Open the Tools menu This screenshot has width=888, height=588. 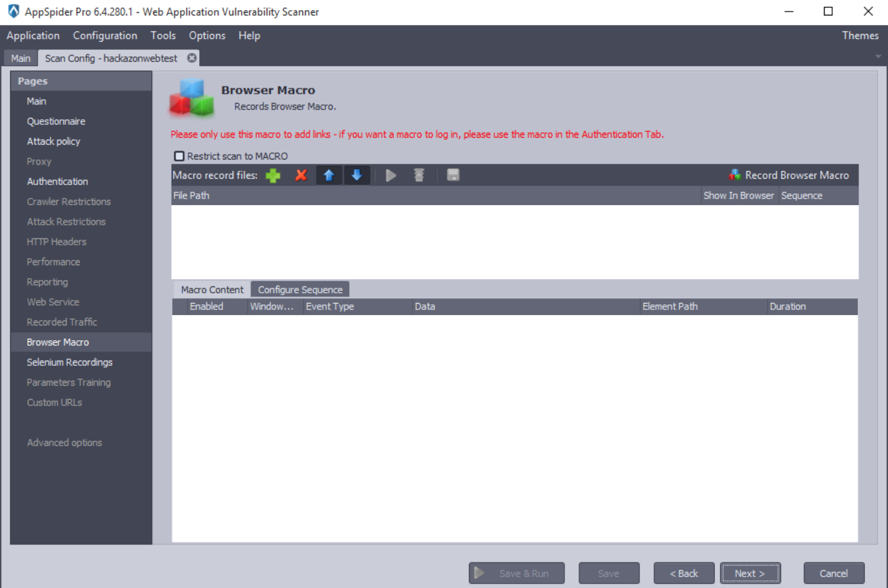(163, 35)
